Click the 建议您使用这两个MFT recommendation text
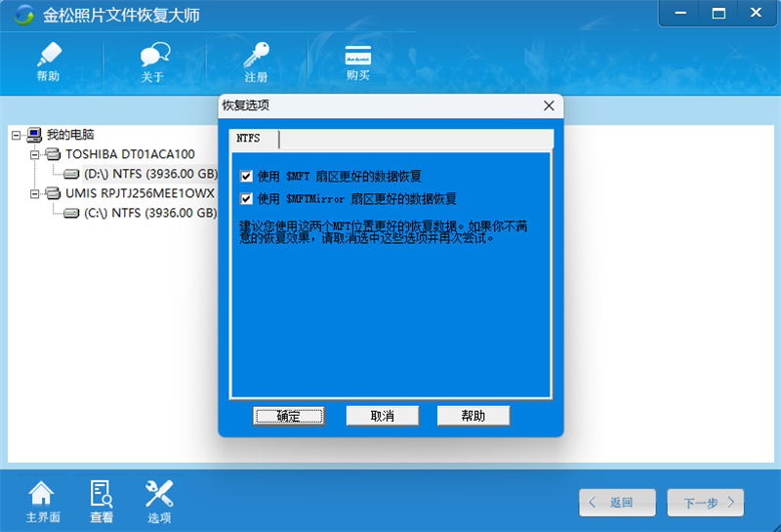Viewport: 781px width, 532px height. coord(383,232)
